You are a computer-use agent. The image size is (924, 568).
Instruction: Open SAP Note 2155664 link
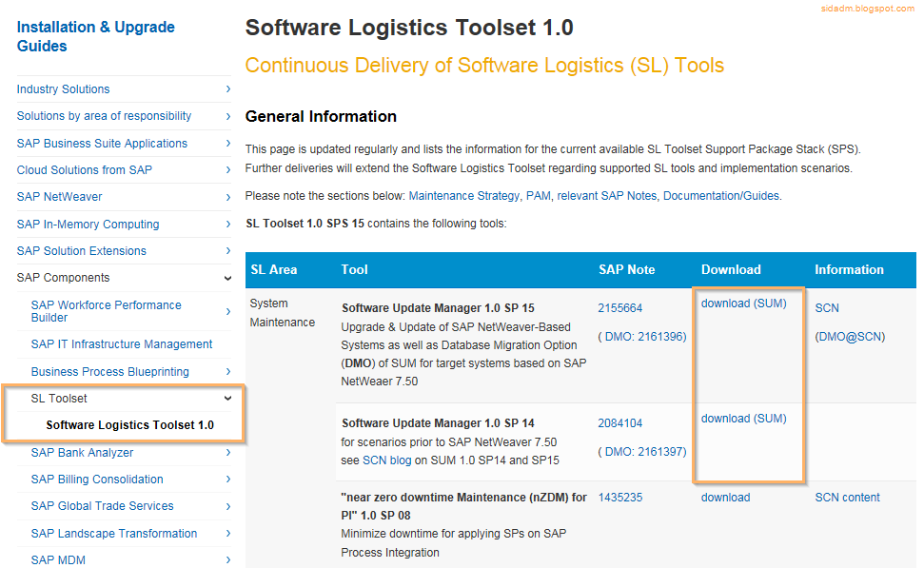click(x=619, y=308)
